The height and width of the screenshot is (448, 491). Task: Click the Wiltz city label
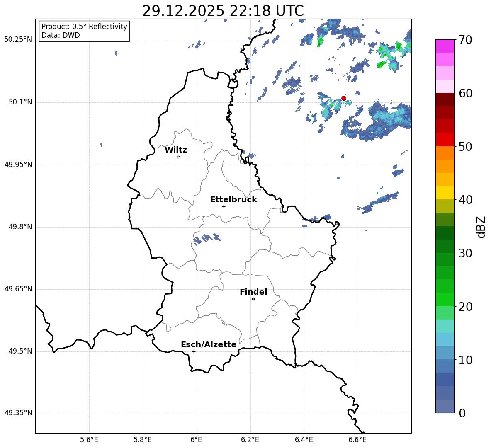click(x=176, y=150)
